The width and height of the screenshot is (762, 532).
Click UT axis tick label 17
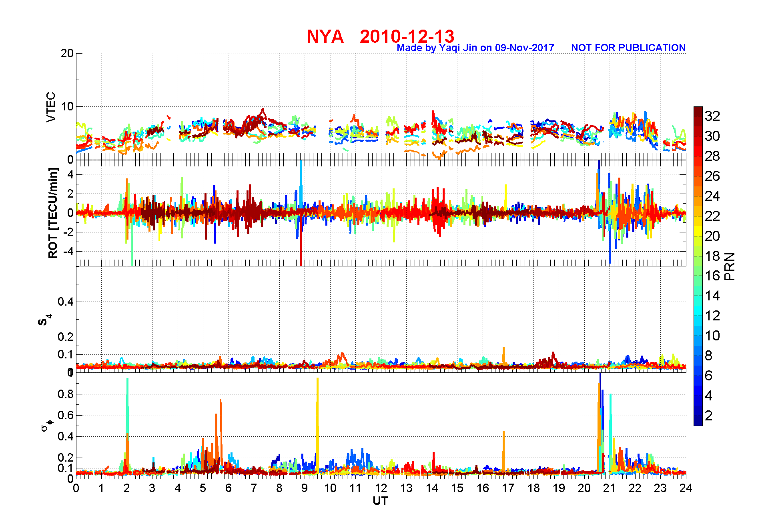[508, 488]
